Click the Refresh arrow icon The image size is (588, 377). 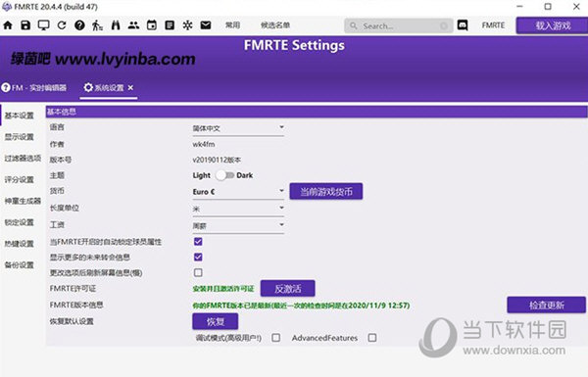click(x=62, y=25)
